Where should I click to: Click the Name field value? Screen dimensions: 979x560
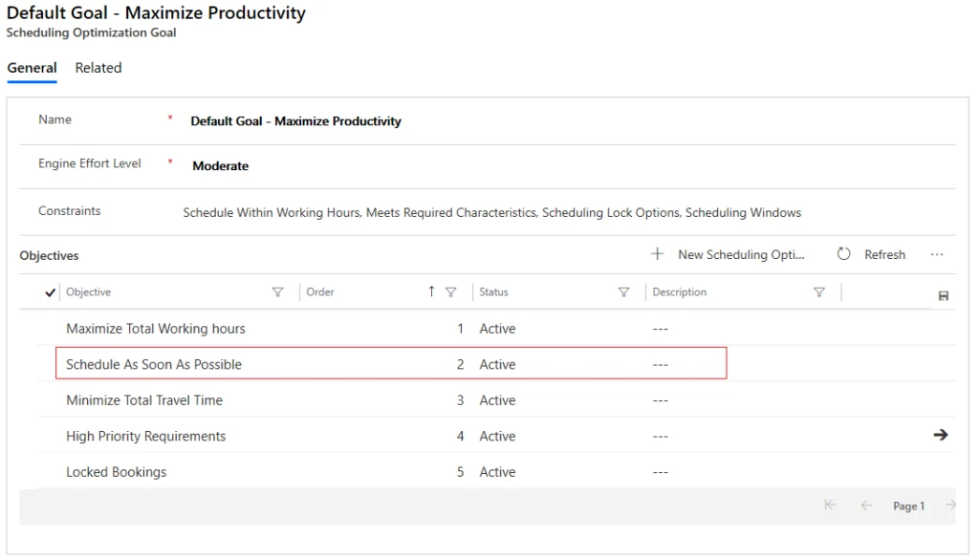point(295,121)
